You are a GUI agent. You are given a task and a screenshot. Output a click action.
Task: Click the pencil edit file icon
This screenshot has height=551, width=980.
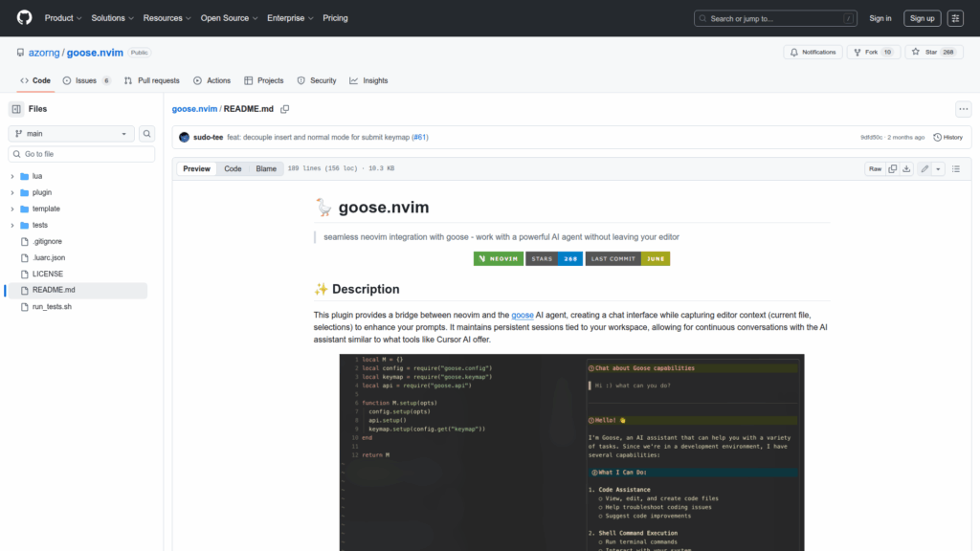924,169
